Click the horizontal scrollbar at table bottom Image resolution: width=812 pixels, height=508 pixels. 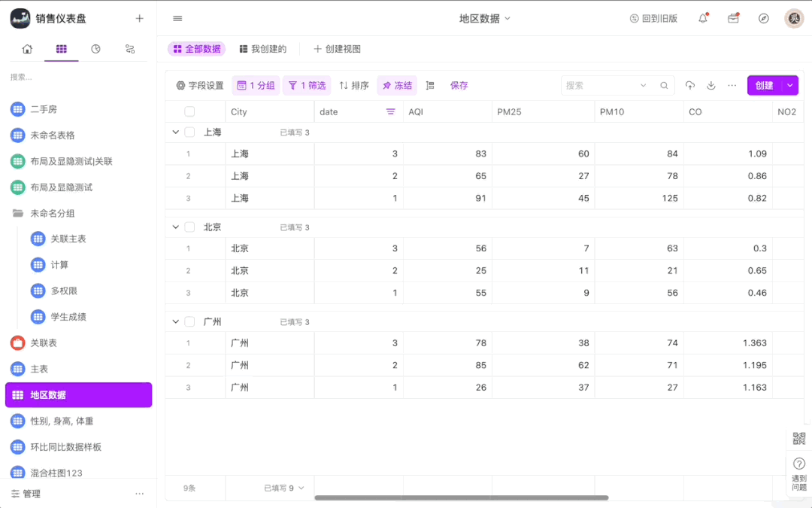point(461,497)
